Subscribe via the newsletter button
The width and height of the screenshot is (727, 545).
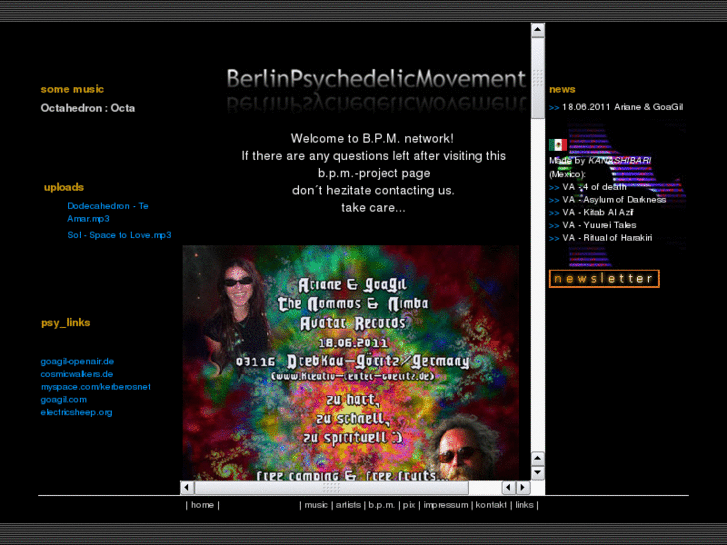click(604, 279)
